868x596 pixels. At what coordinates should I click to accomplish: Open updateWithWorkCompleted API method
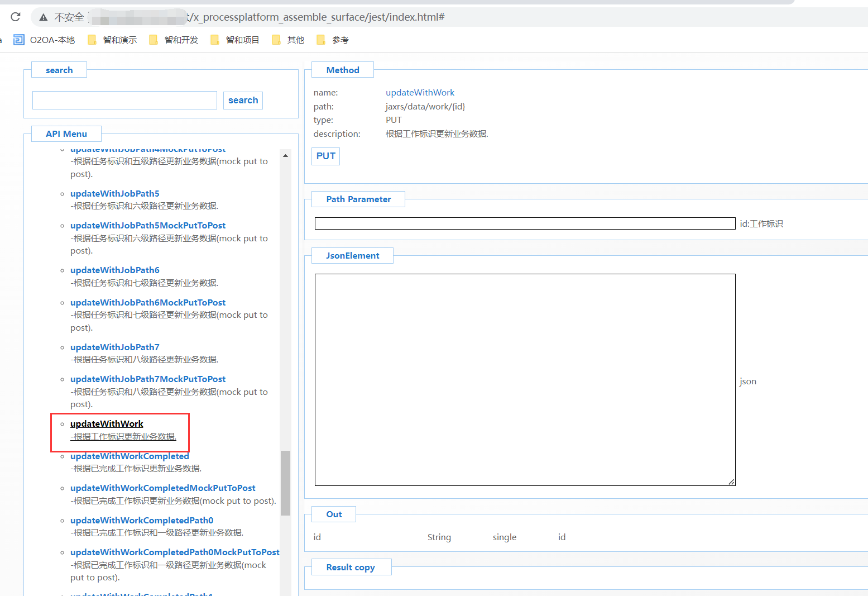coord(130,456)
